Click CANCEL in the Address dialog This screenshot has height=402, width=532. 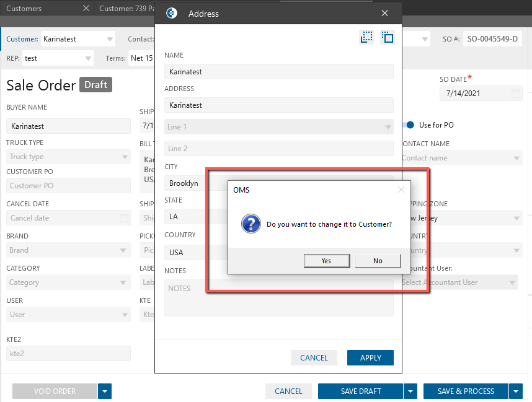tap(314, 357)
